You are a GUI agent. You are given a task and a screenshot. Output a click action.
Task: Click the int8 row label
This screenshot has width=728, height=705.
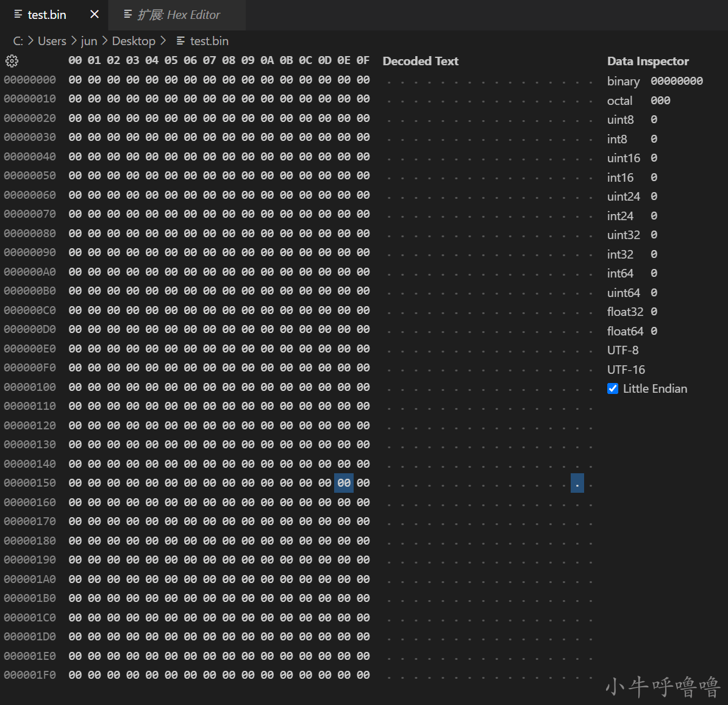(617, 139)
